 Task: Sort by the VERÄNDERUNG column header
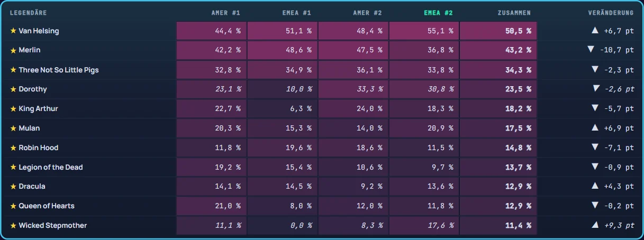(611, 13)
